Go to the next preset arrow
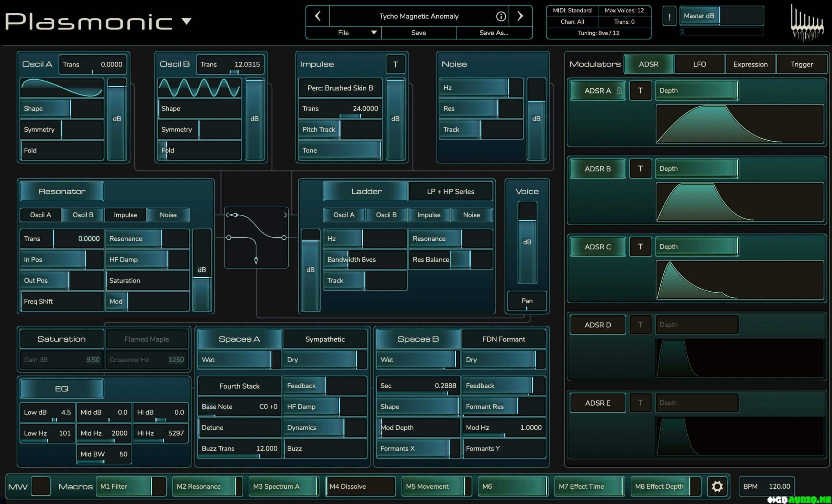The image size is (832, 504). coord(520,16)
